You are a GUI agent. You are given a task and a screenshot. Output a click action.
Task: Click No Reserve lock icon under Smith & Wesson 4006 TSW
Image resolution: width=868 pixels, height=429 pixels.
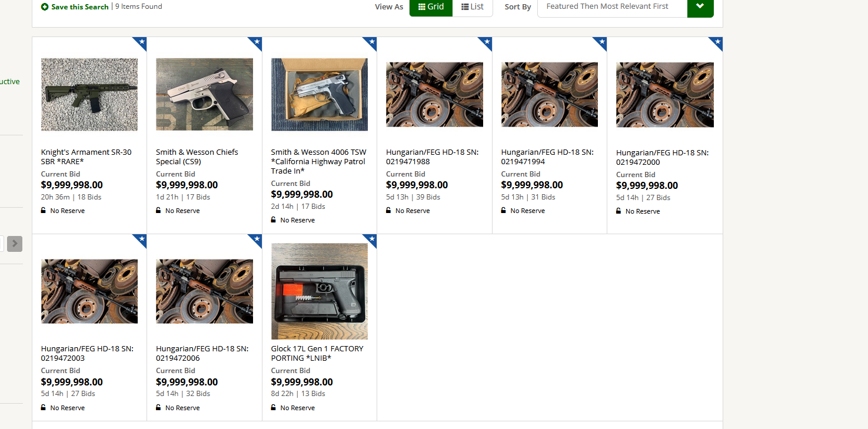pyautogui.click(x=274, y=220)
